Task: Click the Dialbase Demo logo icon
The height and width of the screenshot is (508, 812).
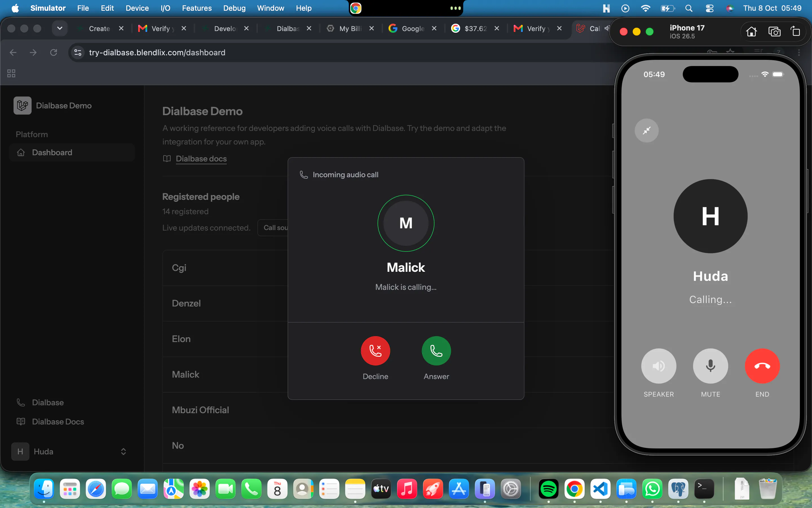Action: [x=23, y=106]
